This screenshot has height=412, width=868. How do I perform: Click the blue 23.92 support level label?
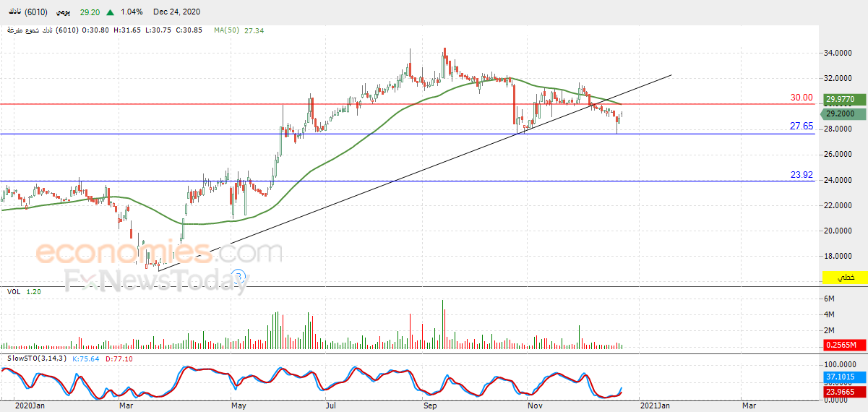(801, 174)
